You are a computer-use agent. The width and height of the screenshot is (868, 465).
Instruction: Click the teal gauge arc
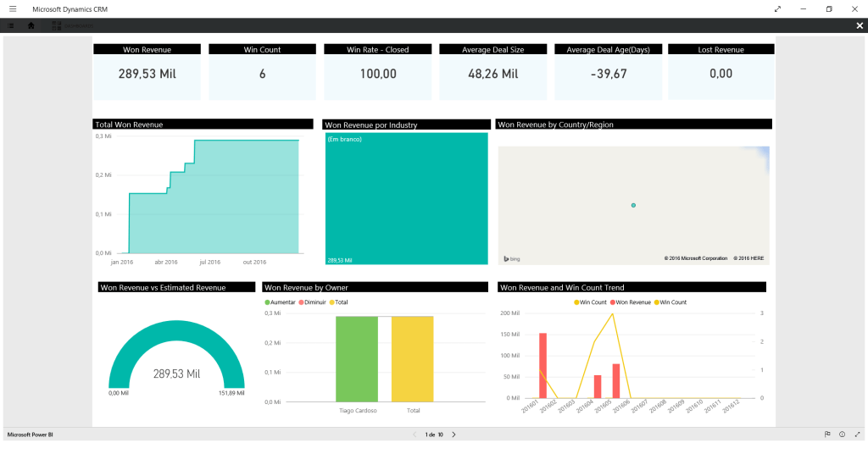click(x=176, y=329)
